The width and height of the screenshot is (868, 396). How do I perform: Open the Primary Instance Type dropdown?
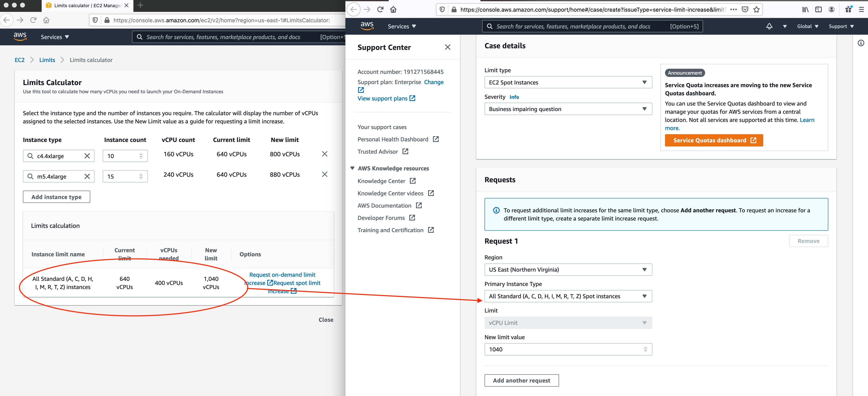click(568, 296)
